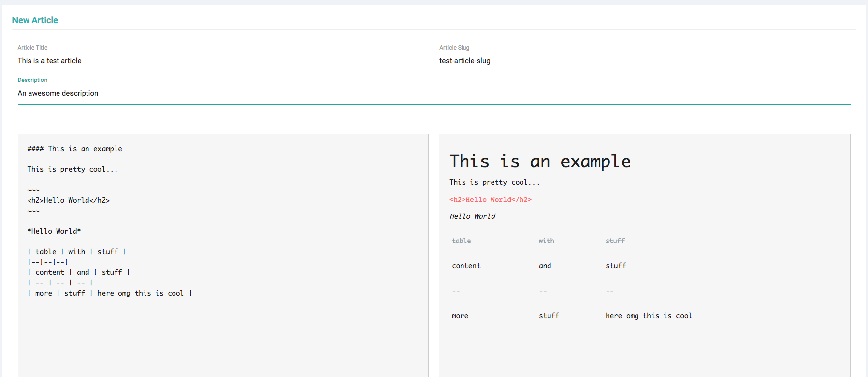This screenshot has width=868, height=377.
Task: Click the editor line containing 'here omg this is cool'
Action: coord(110,293)
